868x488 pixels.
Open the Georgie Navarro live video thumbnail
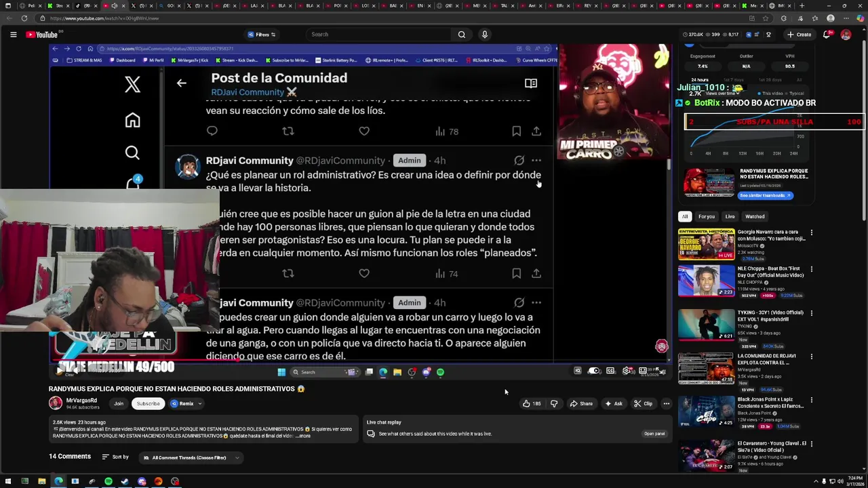click(x=706, y=244)
